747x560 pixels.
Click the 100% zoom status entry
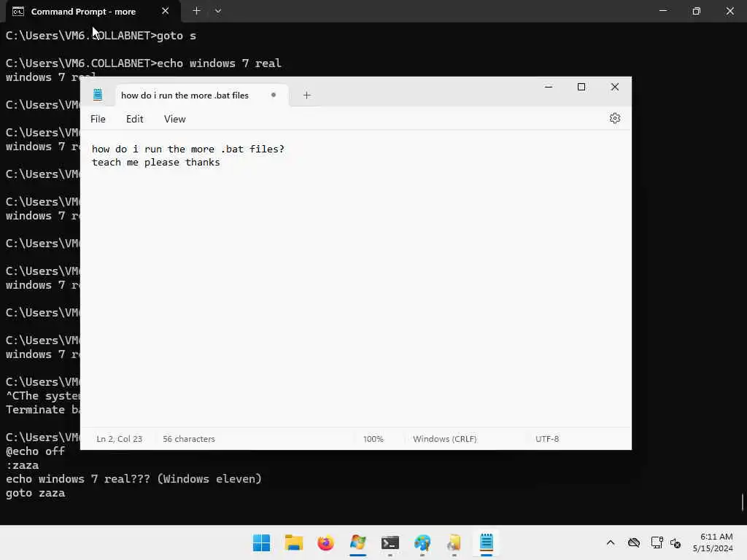[373, 438]
